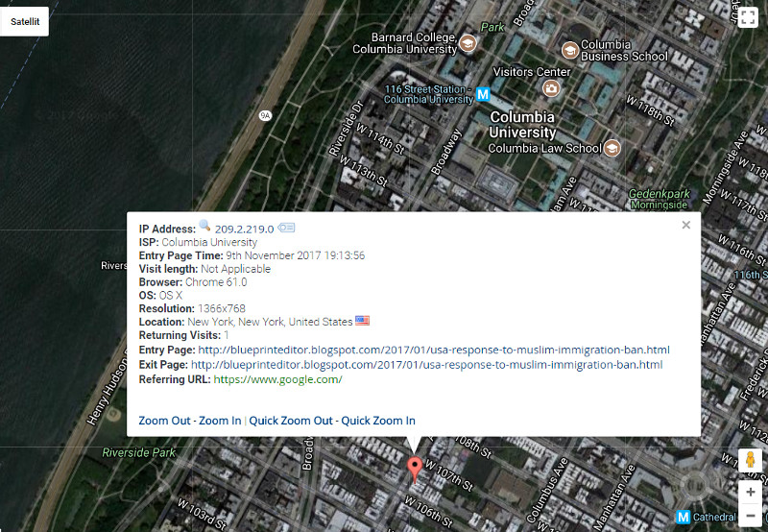Click the Barnard College map label
Viewport: 768px width, 532px height.
click(404, 43)
